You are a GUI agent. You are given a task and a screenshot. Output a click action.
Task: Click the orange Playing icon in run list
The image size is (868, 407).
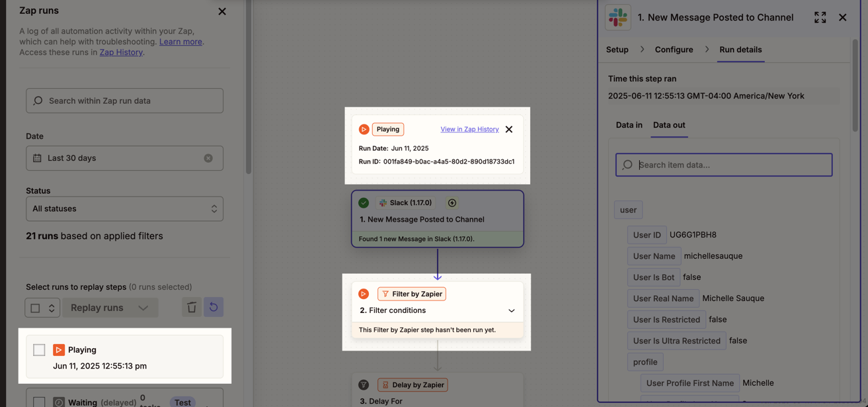coord(59,349)
